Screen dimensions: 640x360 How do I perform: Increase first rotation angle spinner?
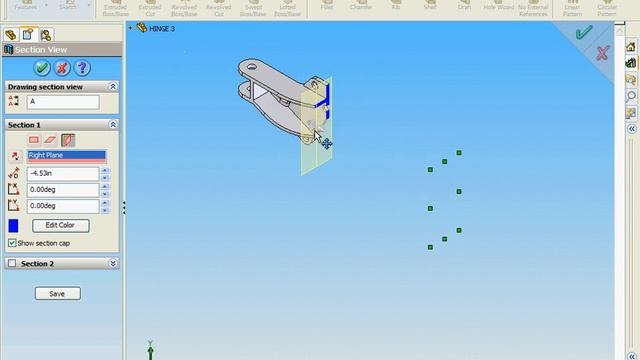coord(105,187)
